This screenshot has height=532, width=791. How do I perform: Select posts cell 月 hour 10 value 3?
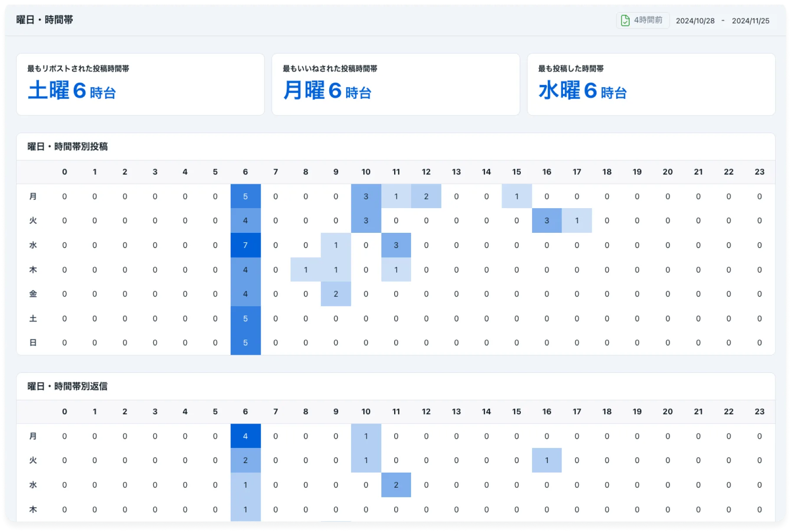366,196
